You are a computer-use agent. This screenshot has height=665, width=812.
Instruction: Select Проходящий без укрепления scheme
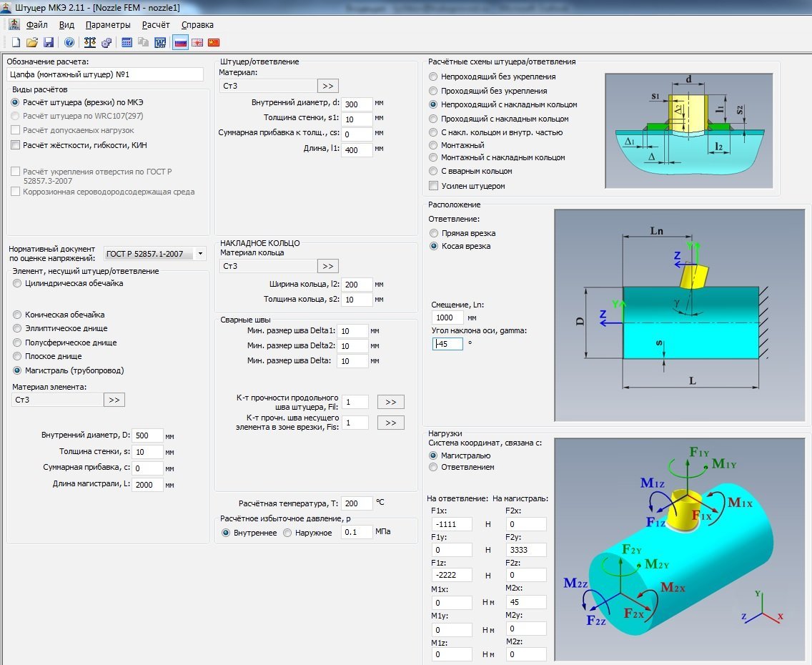click(488, 91)
